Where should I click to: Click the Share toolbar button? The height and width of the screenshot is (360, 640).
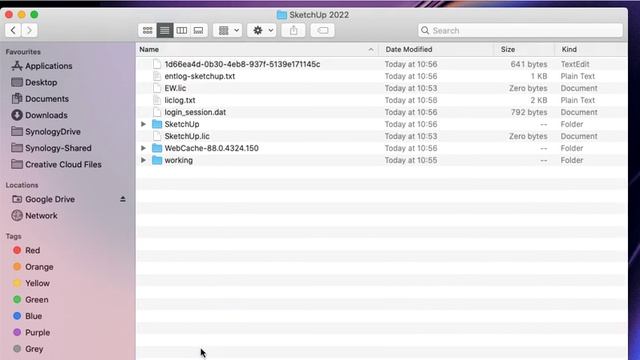pos(293,30)
